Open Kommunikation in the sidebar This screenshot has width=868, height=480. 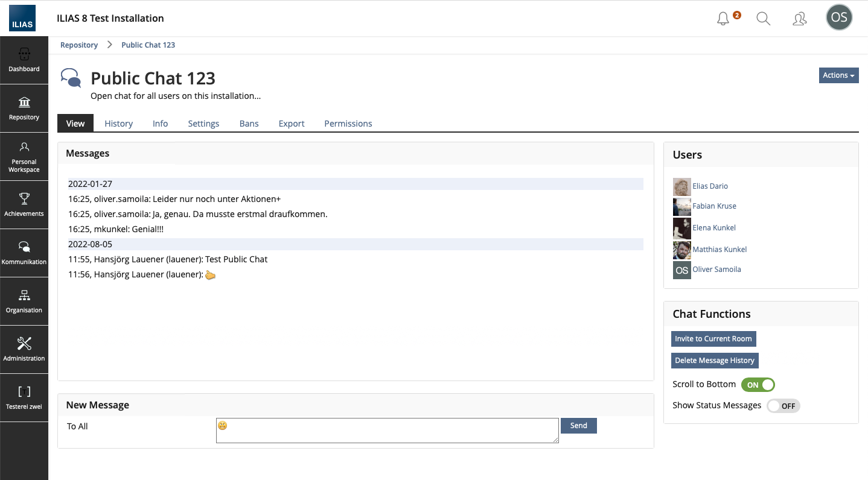24,253
